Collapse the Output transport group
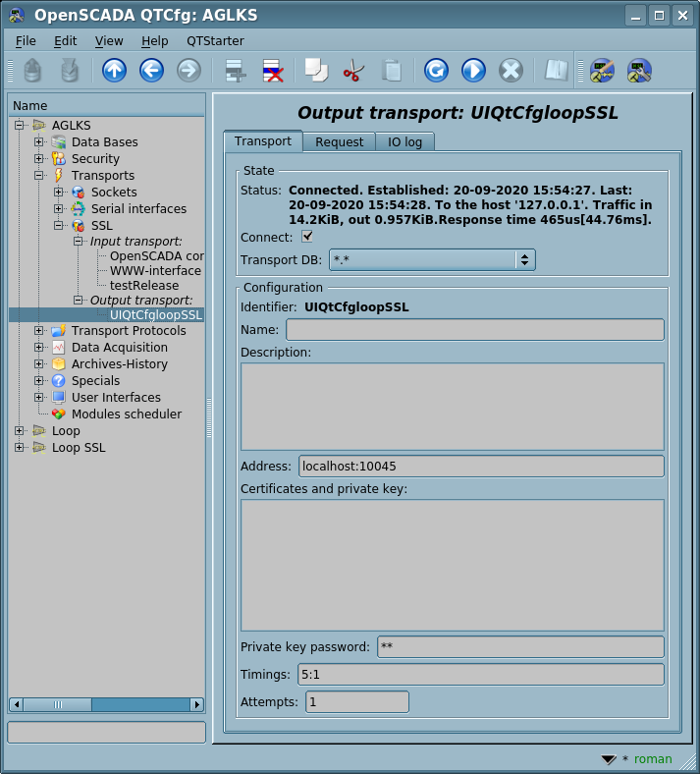This screenshot has height=774, width=700. coord(78,301)
